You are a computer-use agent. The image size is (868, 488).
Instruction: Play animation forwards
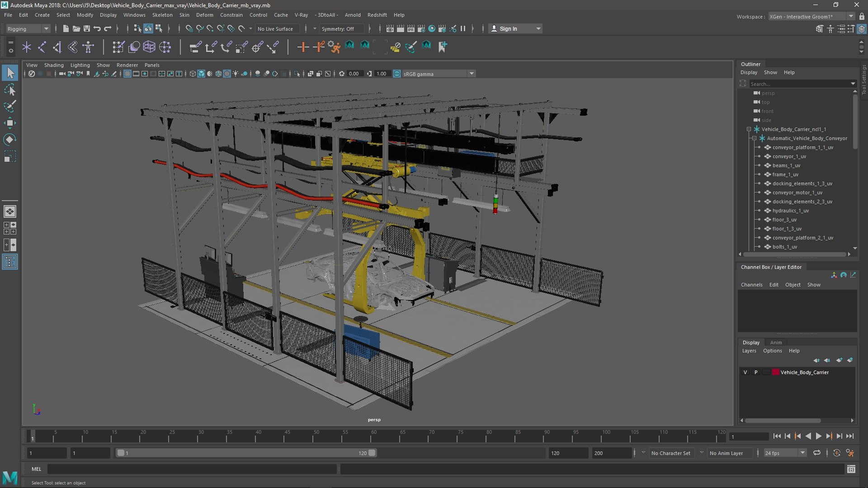818,436
